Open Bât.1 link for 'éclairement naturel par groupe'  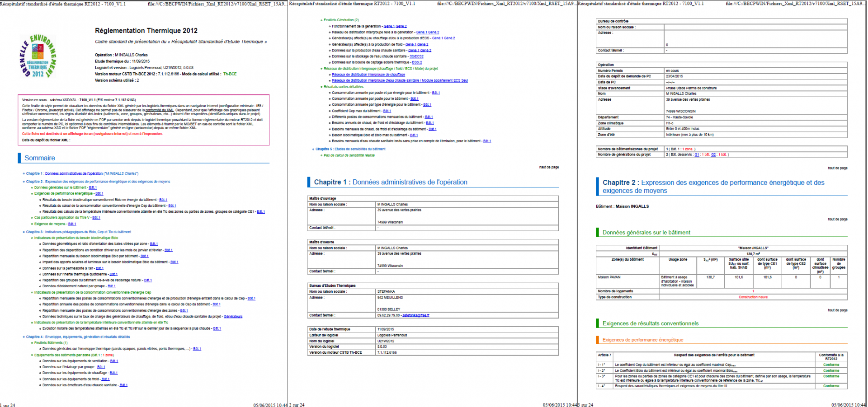(x=111, y=286)
